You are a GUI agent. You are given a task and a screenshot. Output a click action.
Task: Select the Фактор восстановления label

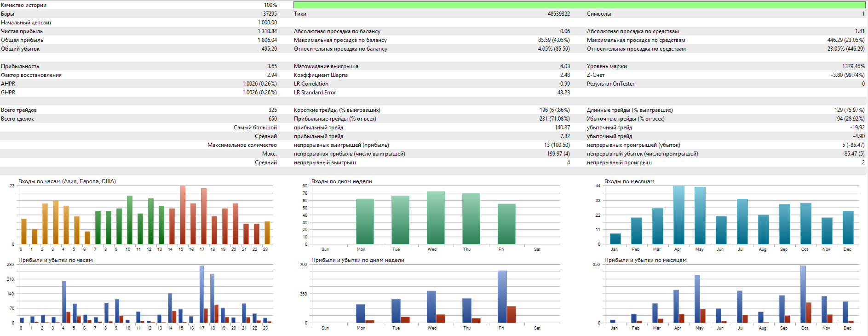click(x=31, y=75)
